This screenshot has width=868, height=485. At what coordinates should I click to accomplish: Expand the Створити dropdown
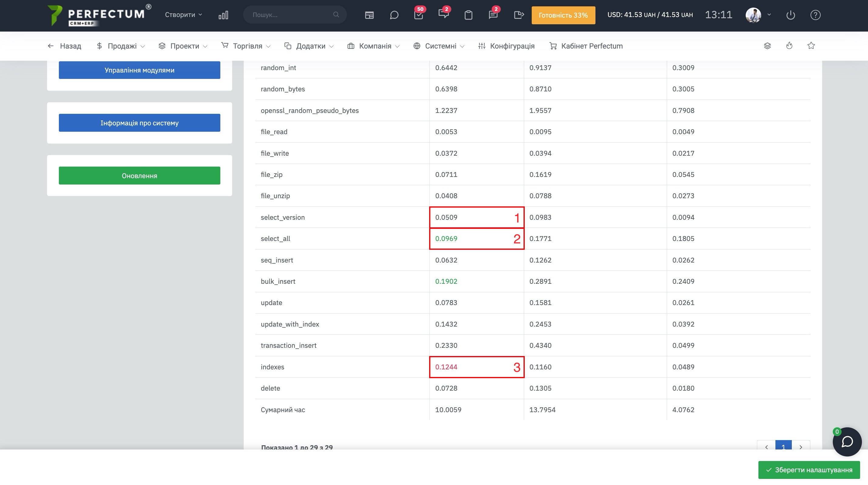point(183,15)
